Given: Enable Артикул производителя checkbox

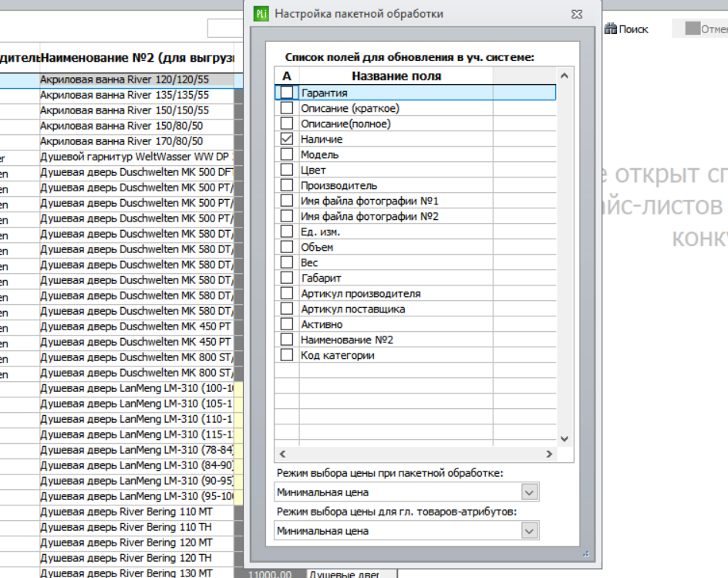Looking at the screenshot, I should click(x=287, y=293).
